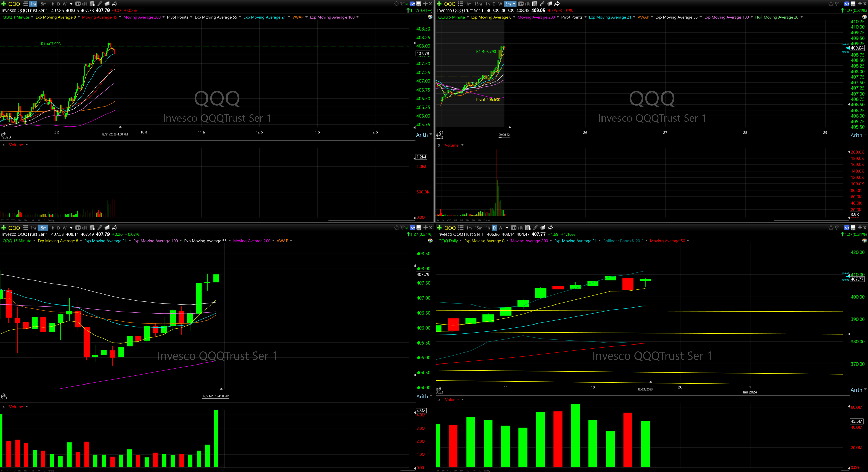Open the calendar grid icon in the 15-minute chart
The width and height of the screenshot is (868, 472).
pos(92,228)
